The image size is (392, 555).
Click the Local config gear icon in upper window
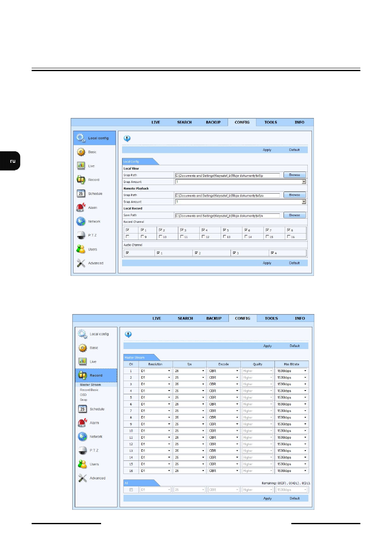click(81, 138)
